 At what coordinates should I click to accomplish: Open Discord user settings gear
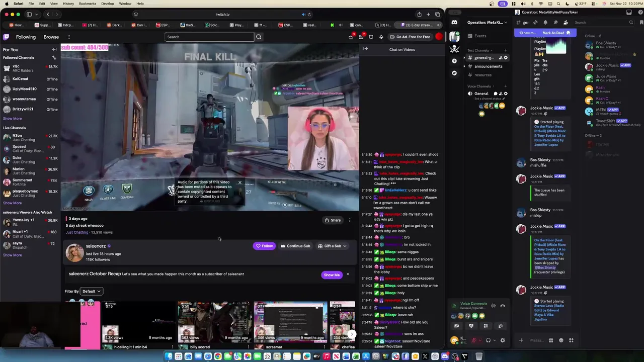502,340
